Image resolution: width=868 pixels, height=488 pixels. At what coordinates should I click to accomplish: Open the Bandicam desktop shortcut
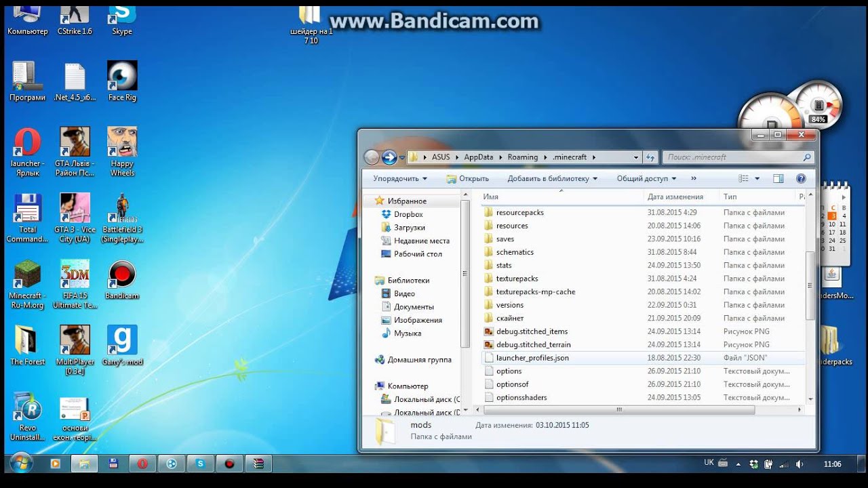click(x=122, y=281)
